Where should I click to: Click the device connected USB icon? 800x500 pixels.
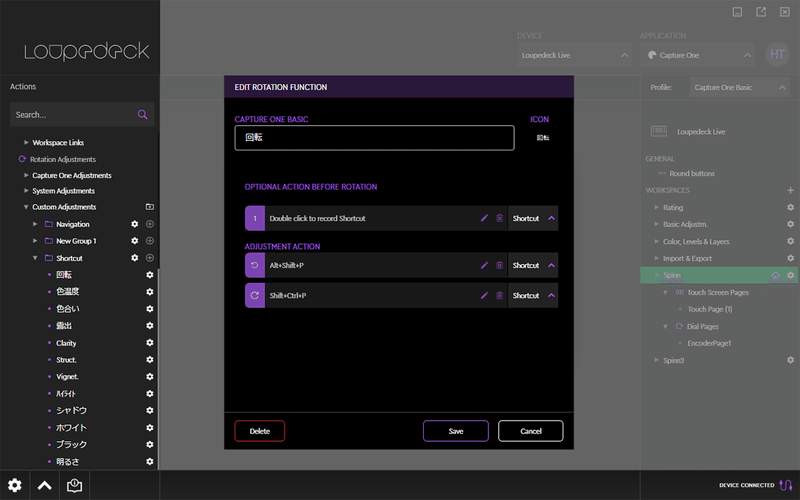pos(786,485)
